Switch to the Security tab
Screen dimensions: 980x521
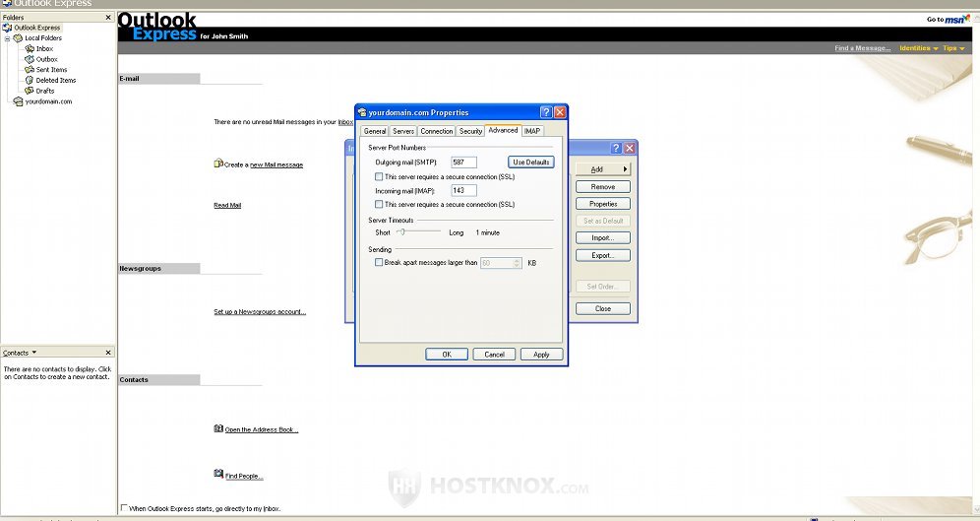click(x=470, y=131)
